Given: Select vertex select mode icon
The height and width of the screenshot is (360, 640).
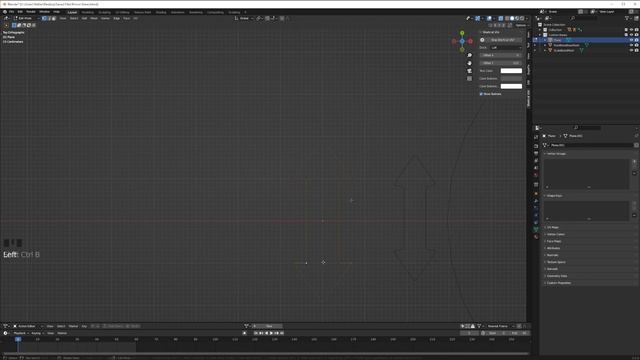Looking at the screenshot, I should click(44, 18).
